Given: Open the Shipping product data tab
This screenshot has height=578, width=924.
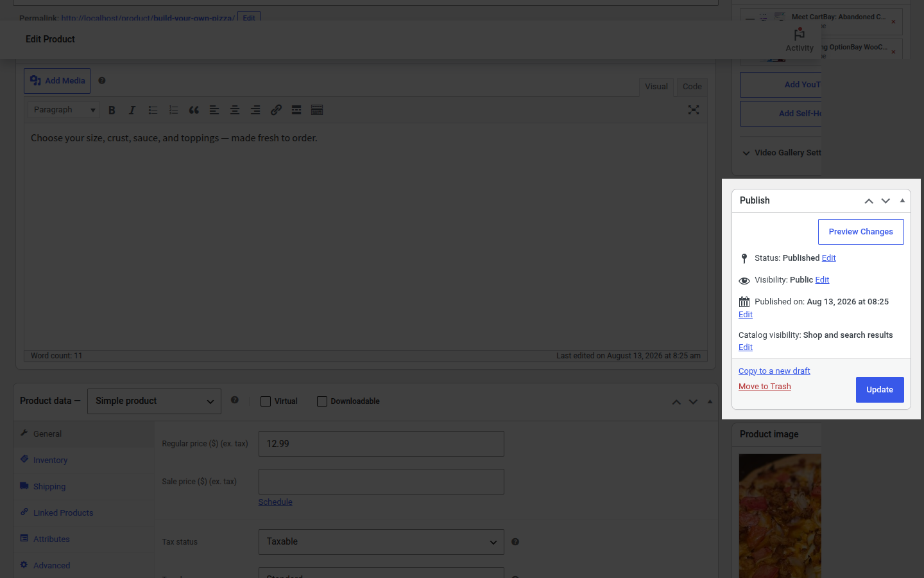Looking at the screenshot, I should pyautogui.click(x=84, y=487).
